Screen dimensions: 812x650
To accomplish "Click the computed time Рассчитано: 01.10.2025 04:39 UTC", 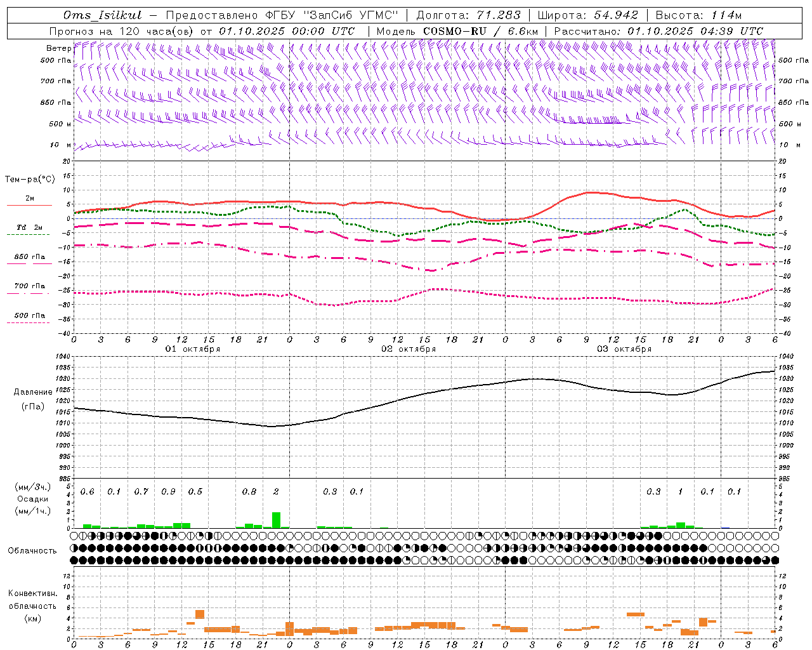I will point(658,31).
